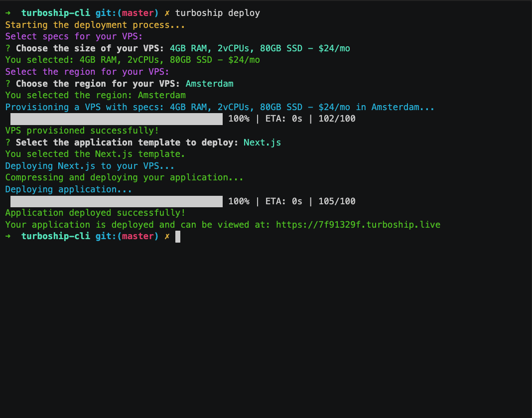Click the 'Select specs for your VPS:' line
The width and height of the screenshot is (532, 418).
(74, 36)
